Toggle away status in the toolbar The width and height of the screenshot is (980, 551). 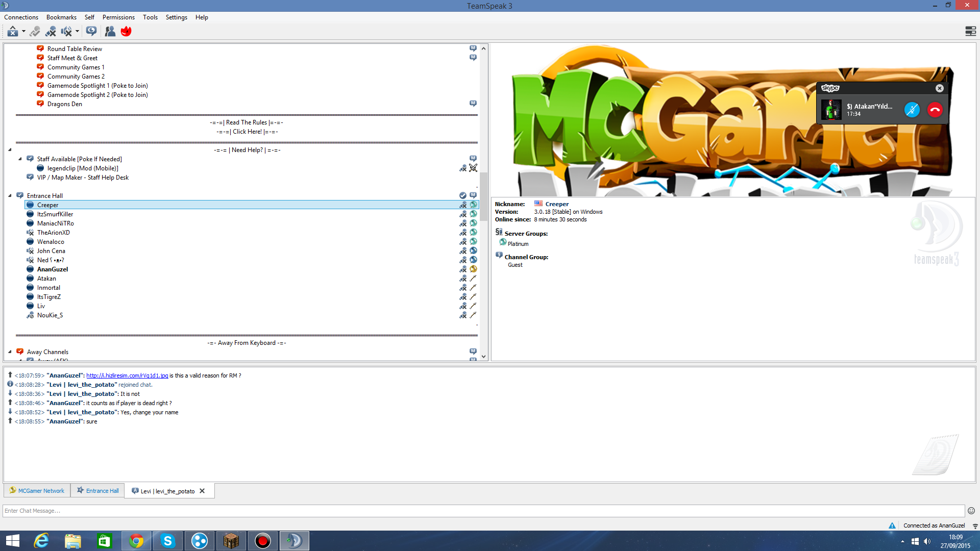(13, 32)
